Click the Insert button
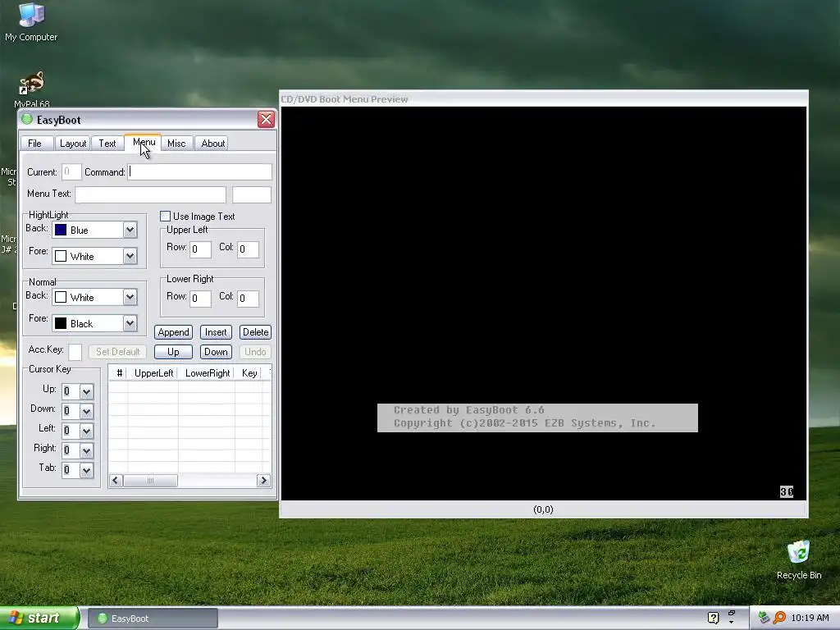Viewport: 840px width, 630px height. click(x=216, y=332)
